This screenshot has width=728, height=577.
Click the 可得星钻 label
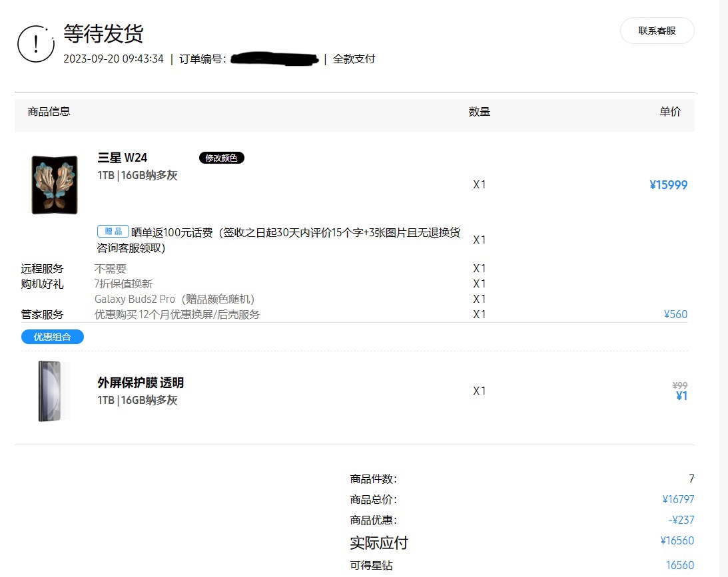tap(372, 566)
